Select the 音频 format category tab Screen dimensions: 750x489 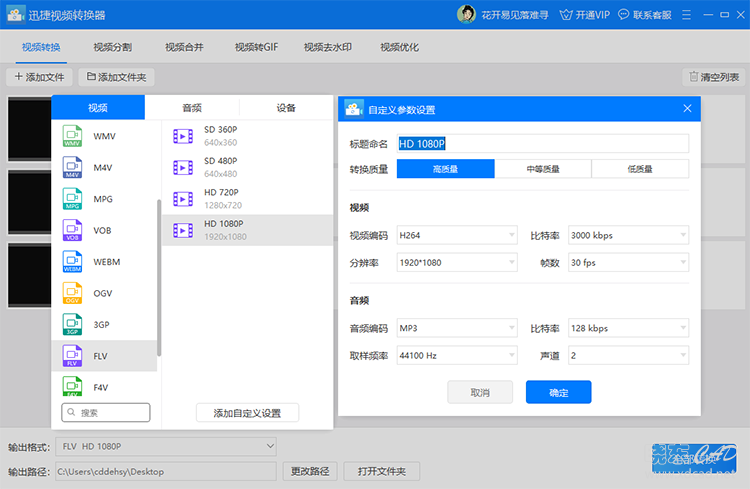(x=192, y=108)
